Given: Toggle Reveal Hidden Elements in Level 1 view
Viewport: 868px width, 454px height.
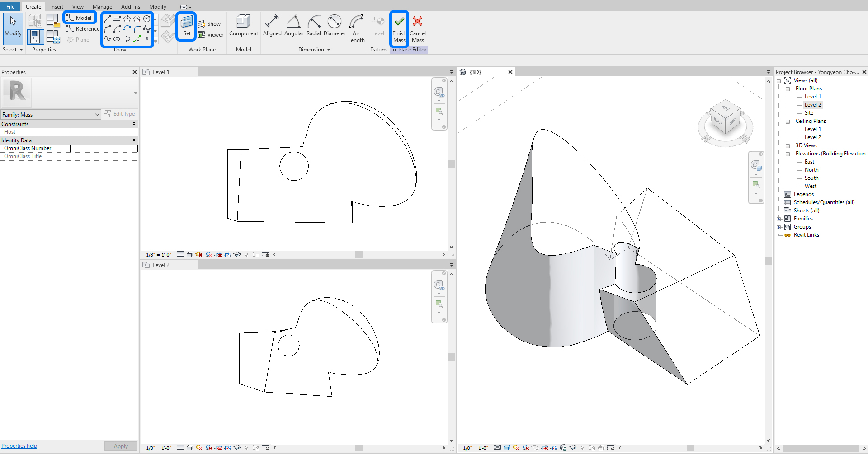Looking at the screenshot, I should pyautogui.click(x=246, y=254).
